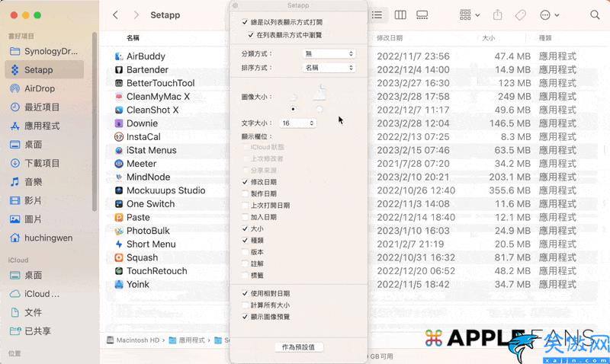610x364 pixels.
Task: Click the 作為預設值 button
Action: coord(298,347)
